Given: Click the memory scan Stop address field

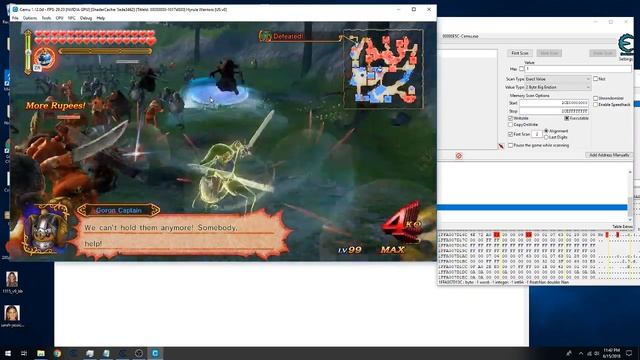Looking at the screenshot, I should (554, 111).
